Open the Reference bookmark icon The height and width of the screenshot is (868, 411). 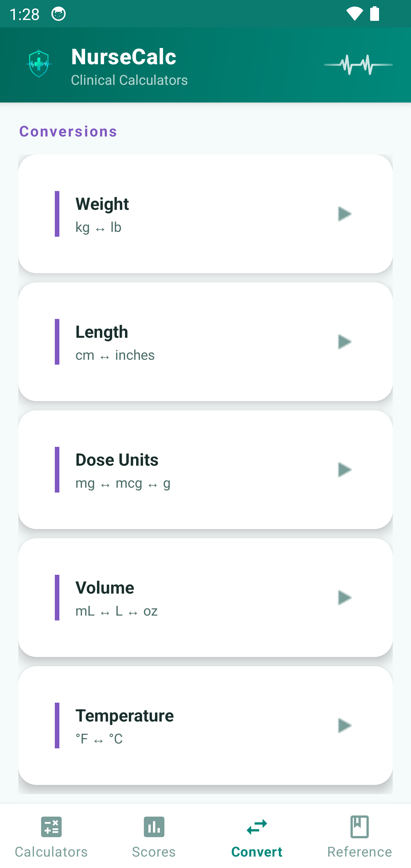[x=359, y=827]
